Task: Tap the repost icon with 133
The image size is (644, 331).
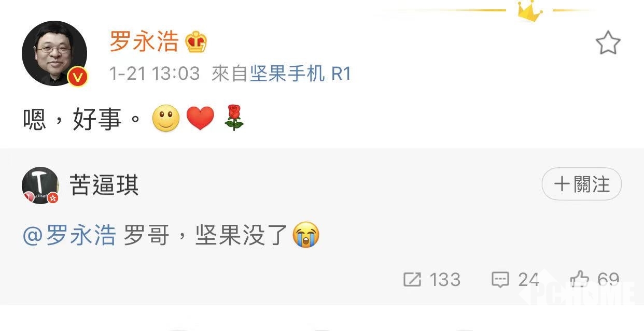Action: 431,280
